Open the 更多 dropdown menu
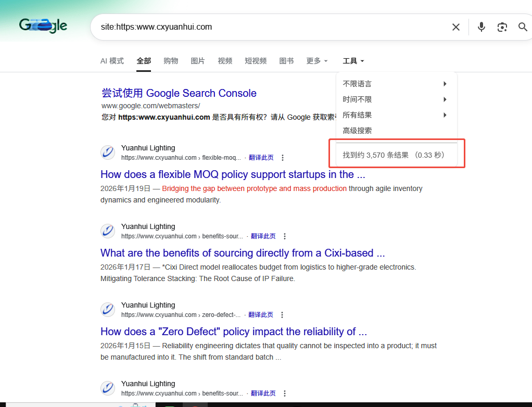Viewport: 532px width, 407px height. coord(317,61)
